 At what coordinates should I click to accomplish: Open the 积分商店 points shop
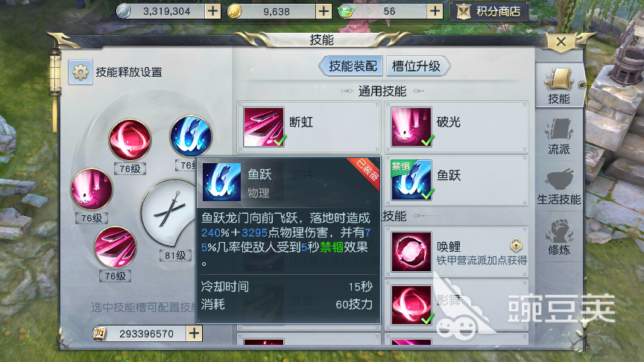tap(489, 11)
